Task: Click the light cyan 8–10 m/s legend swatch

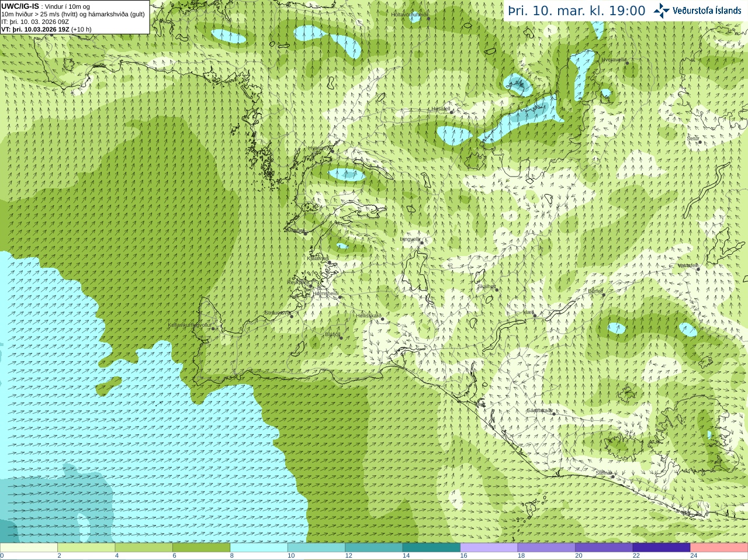Action: pyautogui.click(x=259, y=548)
